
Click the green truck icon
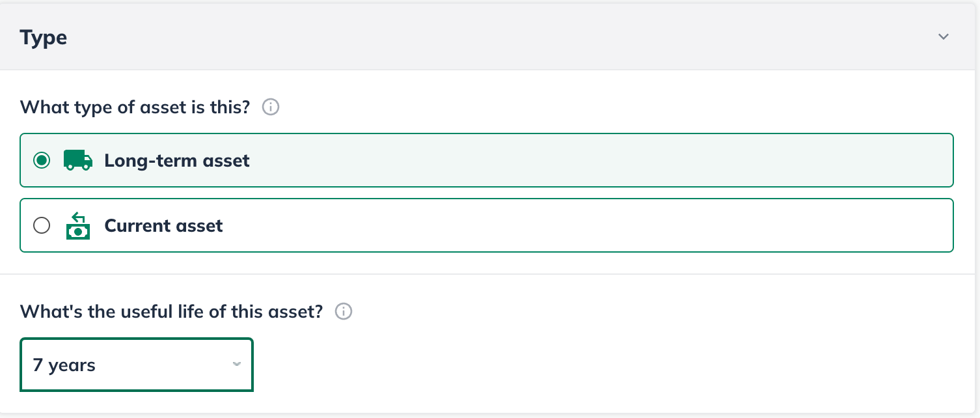pos(78,160)
